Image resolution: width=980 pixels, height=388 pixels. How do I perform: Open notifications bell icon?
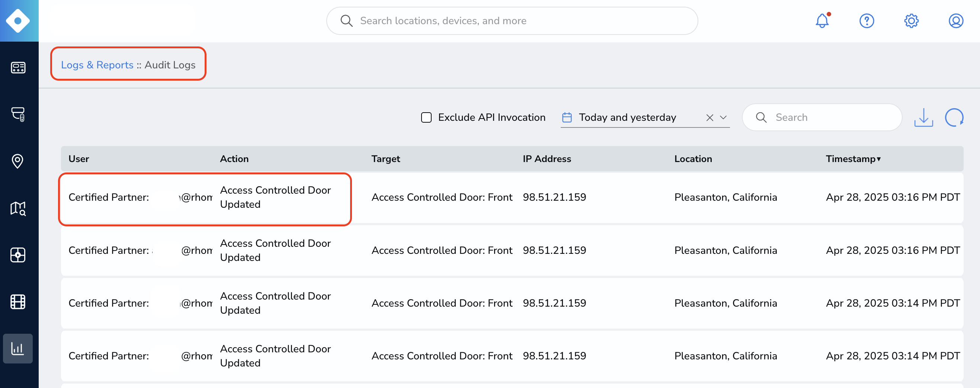tap(822, 20)
